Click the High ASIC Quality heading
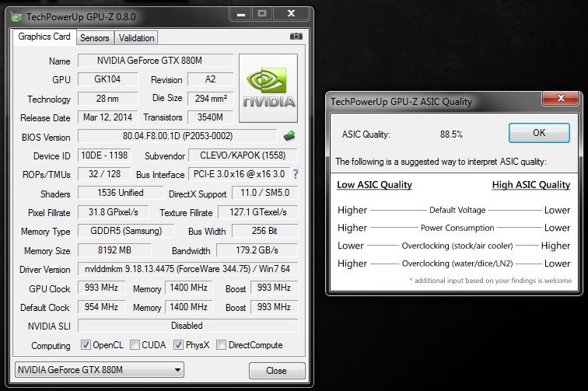The width and height of the screenshot is (588, 391). [x=531, y=185]
